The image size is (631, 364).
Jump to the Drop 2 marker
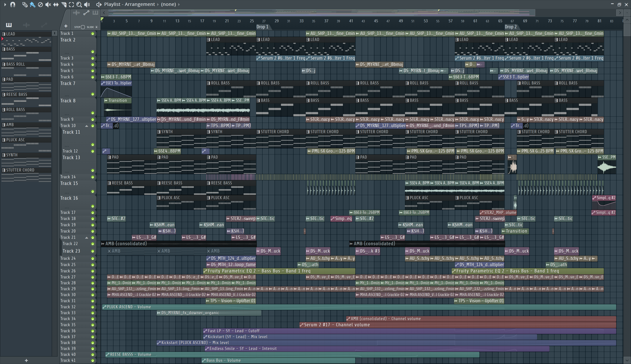511,27
